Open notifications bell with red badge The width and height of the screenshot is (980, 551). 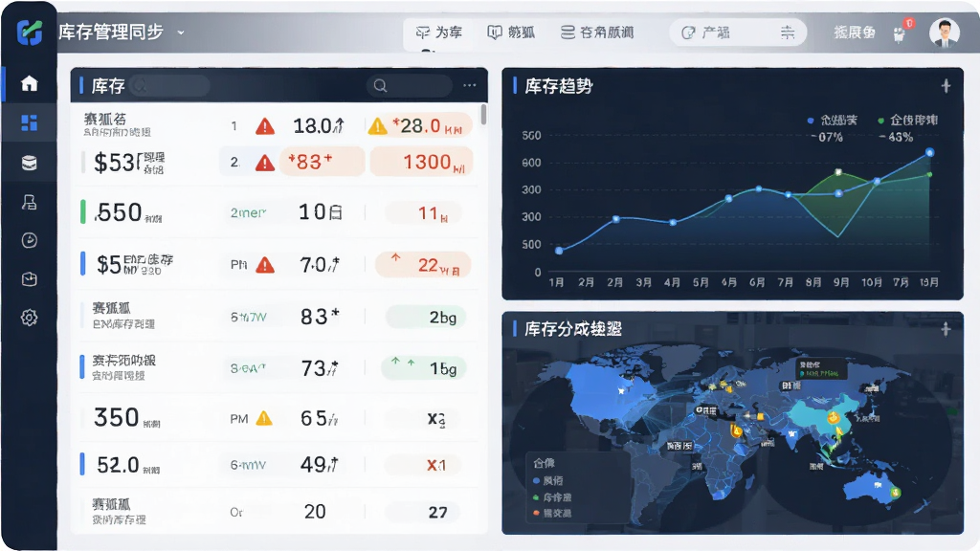(x=901, y=33)
